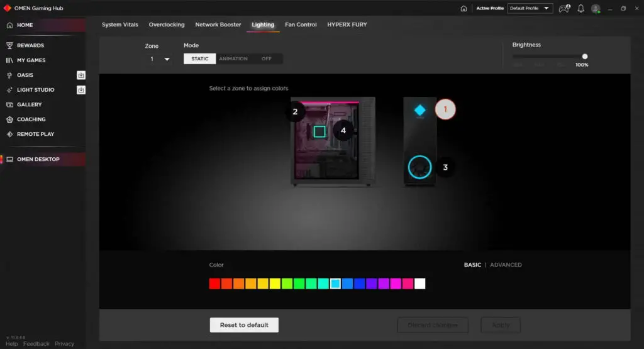The image size is (644, 349).
Task: Click the Apply button
Action: [501, 325]
